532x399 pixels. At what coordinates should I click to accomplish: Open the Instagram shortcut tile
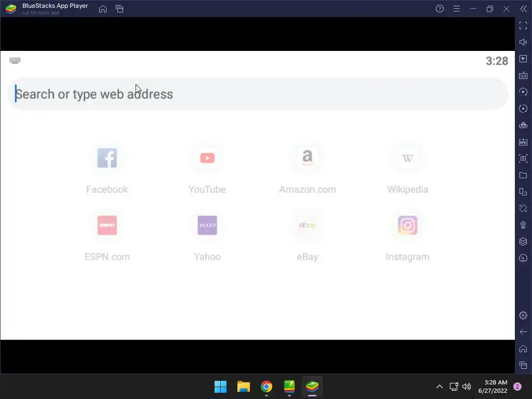(x=407, y=236)
